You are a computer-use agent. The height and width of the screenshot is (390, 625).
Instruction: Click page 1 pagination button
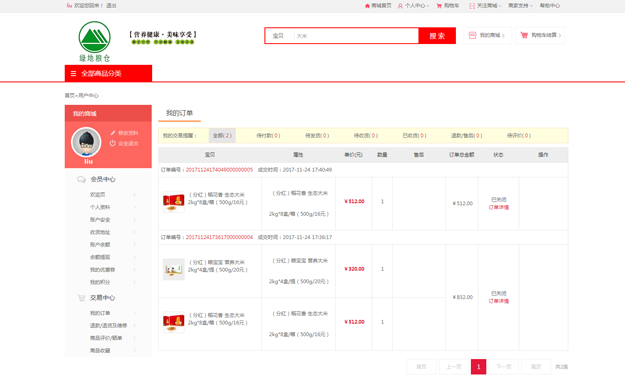click(478, 367)
